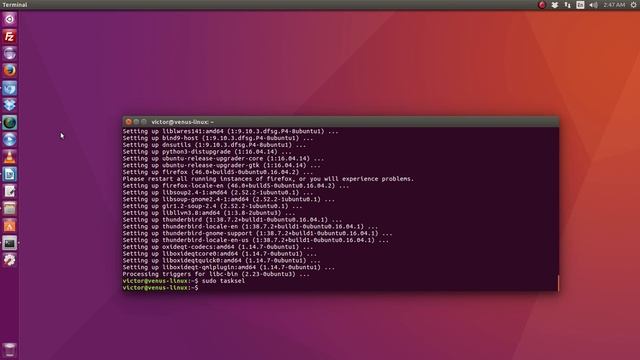Open the blue bird app in the dock
Screen dimensions: 640x360
point(9,88)
